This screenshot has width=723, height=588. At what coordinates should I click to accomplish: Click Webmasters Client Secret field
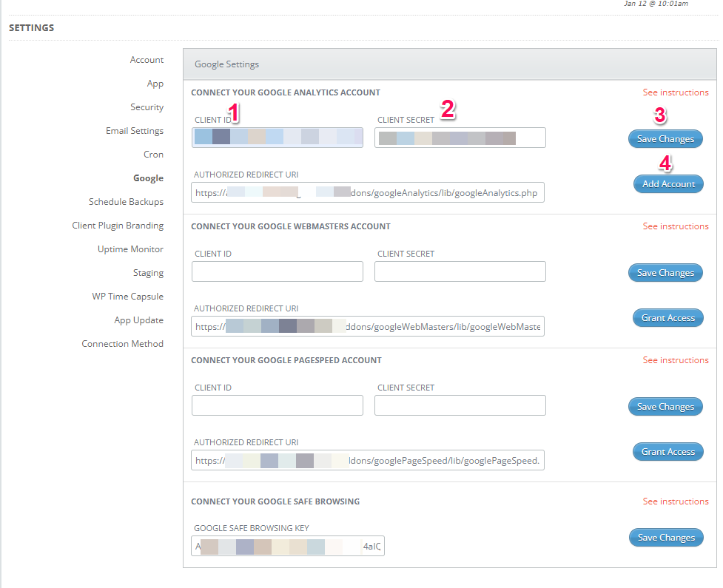tap(460, 271)
